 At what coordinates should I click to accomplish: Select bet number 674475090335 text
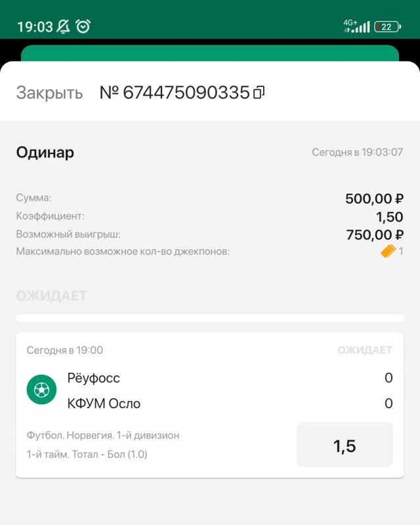click(x=175, y=93)
